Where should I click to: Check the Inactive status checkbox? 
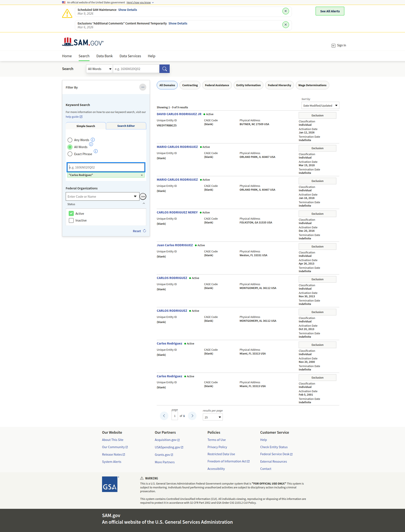pyautogui.click(x=71, y=220)
